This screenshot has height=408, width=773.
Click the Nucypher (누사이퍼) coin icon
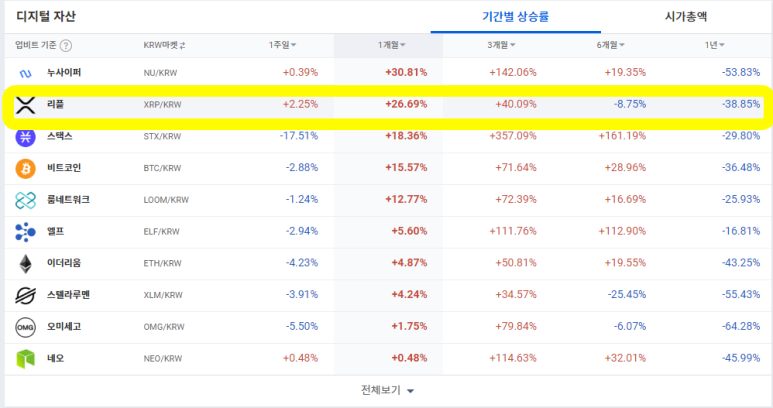pos(25,73)
